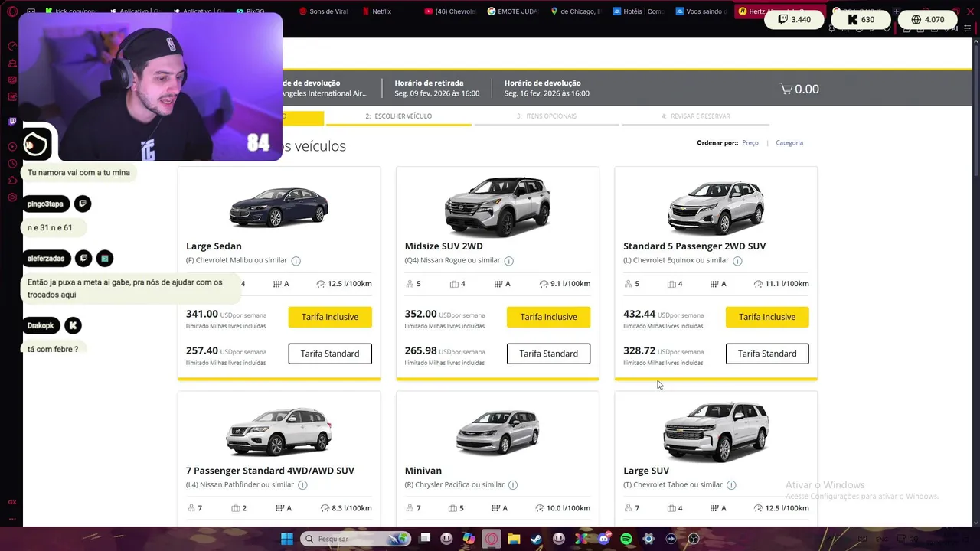
Task: Open the shopping cart showing 0.00
Action: click(x=799, y=89)
